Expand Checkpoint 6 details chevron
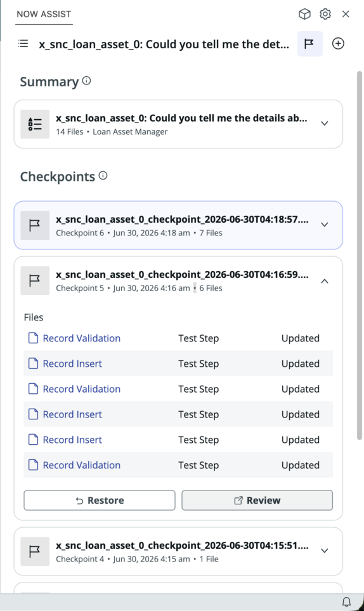This screenshot has height=611, width=364. point(324,225)
